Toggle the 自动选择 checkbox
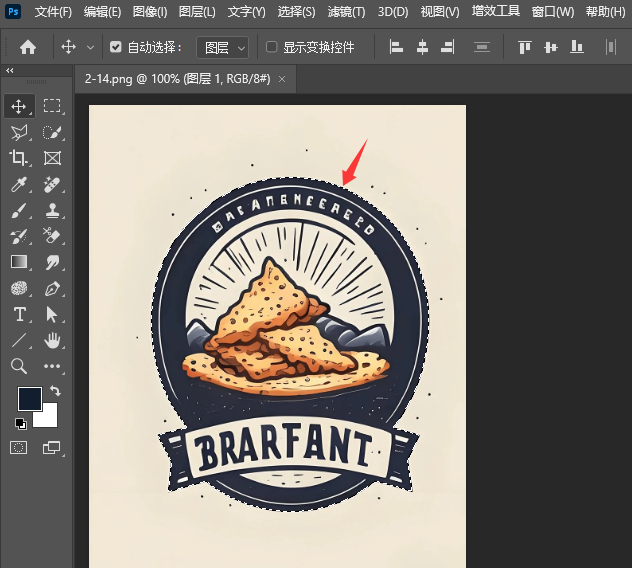Image resolution: width=632 pixels, height=568 pixels. (116, 47)
